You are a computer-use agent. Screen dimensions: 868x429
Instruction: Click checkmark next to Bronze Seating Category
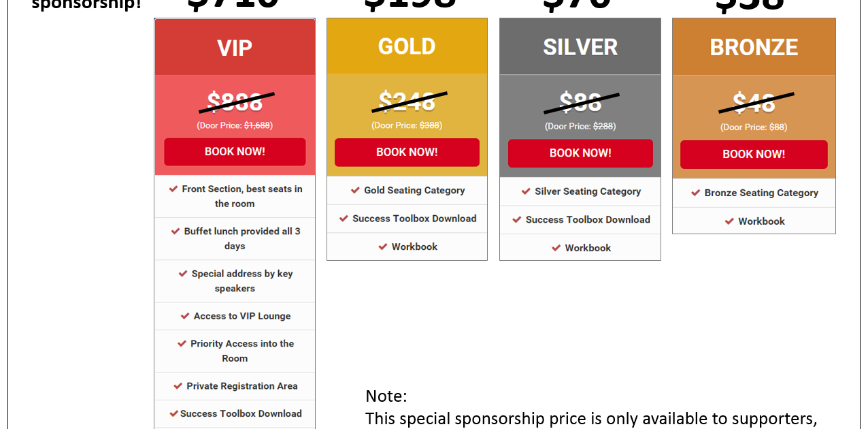(696, 193)
